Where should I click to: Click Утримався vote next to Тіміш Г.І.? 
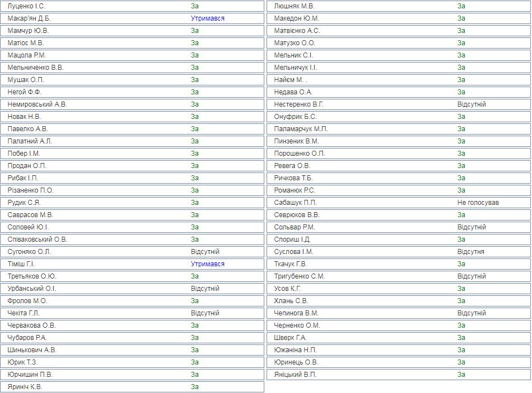[x=207, y=264]
